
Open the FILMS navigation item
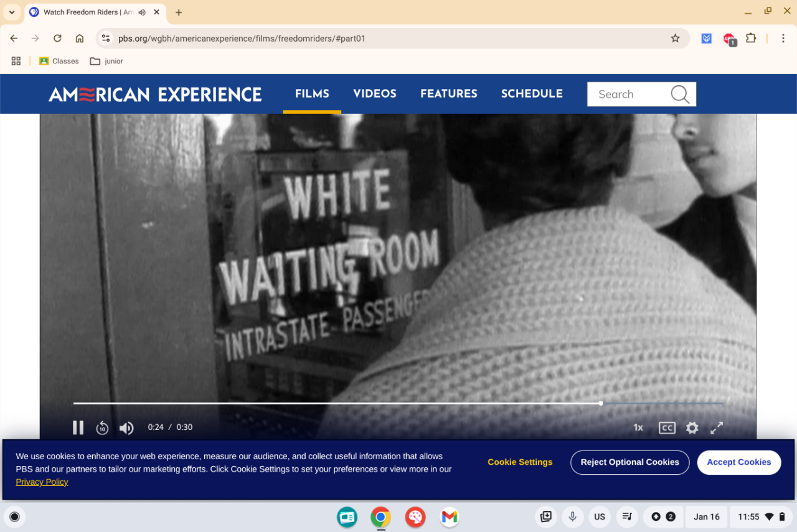[x=312, y=94]
